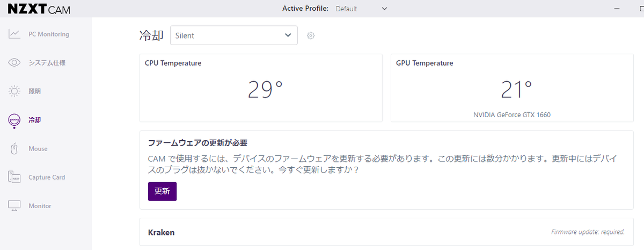
Task: Click the 更新 firmware update button
Action: tap(162, 191)
